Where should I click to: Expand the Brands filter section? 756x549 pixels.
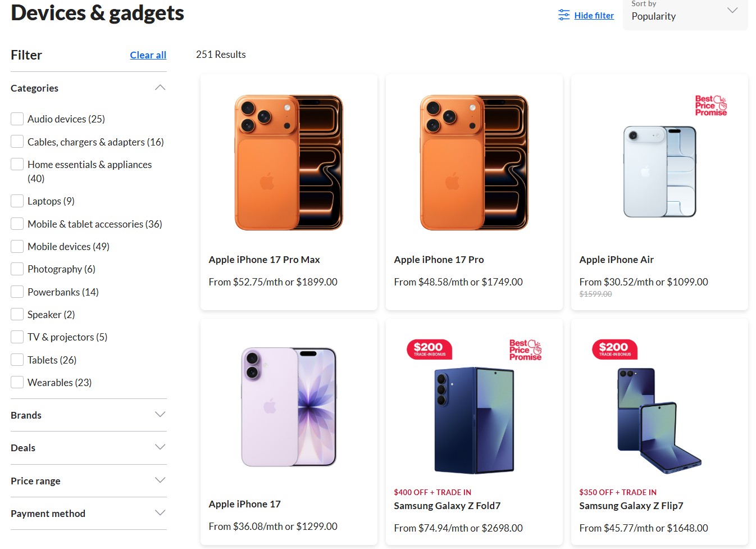pyautogui.click(x=88, y=415)
